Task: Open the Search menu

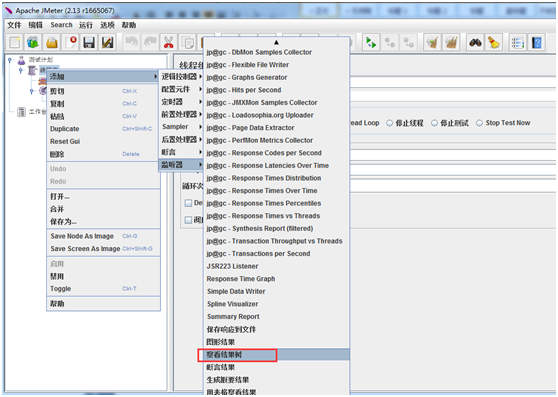Action: click(61, 25)
